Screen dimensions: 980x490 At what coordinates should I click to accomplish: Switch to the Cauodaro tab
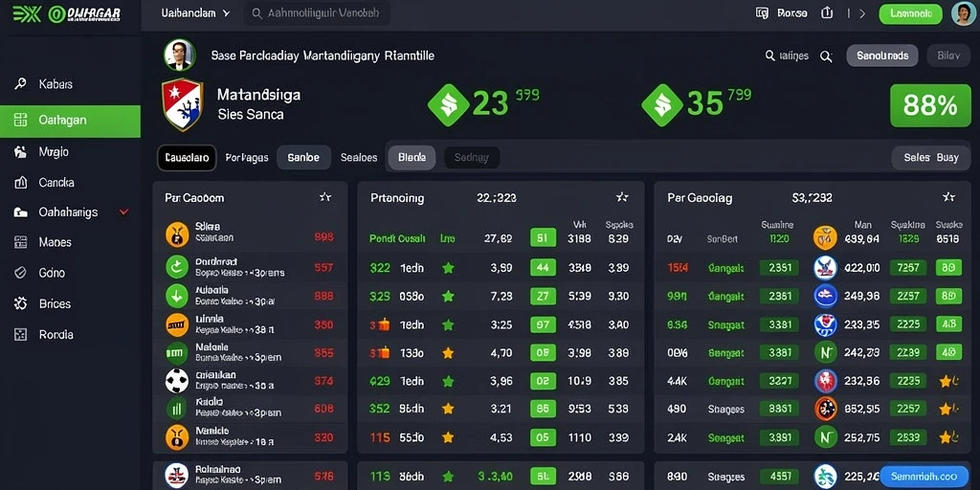pos(187,158)
